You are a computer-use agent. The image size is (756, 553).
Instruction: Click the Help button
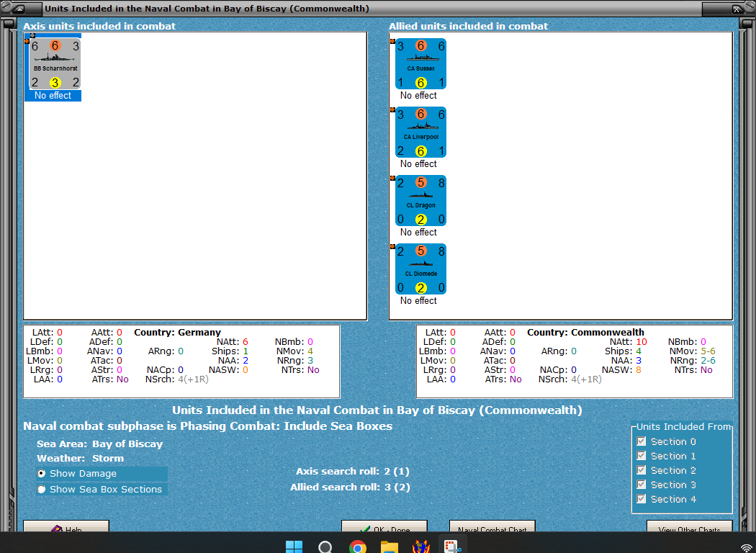[66, 526]
